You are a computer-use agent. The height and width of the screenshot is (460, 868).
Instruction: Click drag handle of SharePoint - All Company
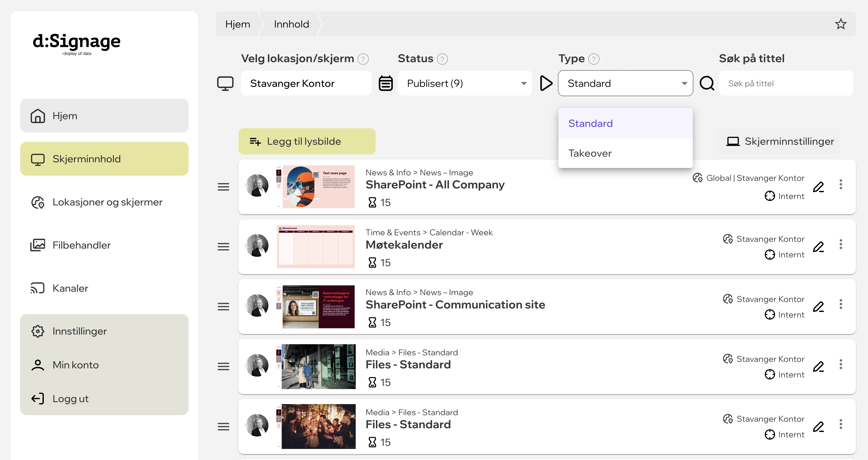[223, 187]
